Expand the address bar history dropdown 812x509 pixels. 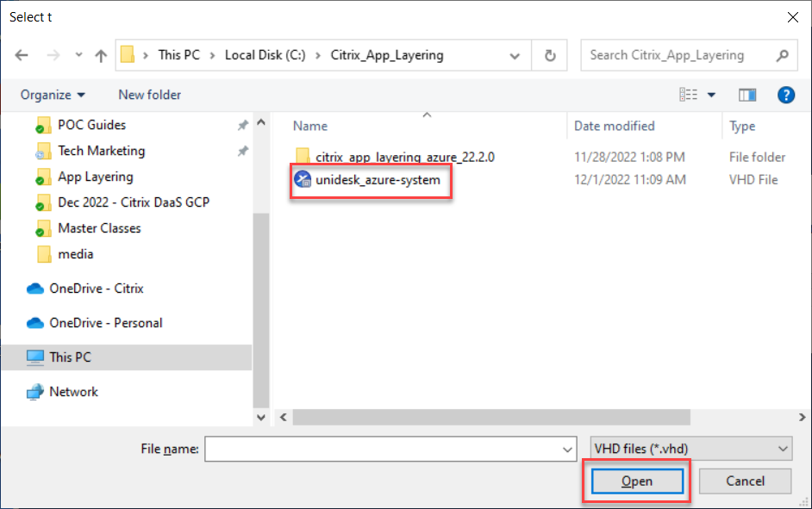pos(515,55)
